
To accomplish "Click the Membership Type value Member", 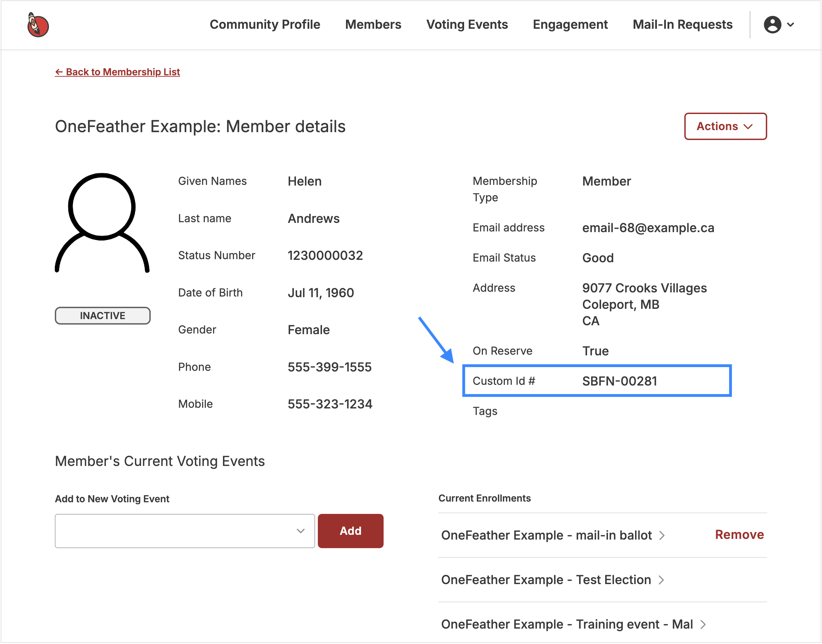I will pyautogui.click(x=606, y=181).
